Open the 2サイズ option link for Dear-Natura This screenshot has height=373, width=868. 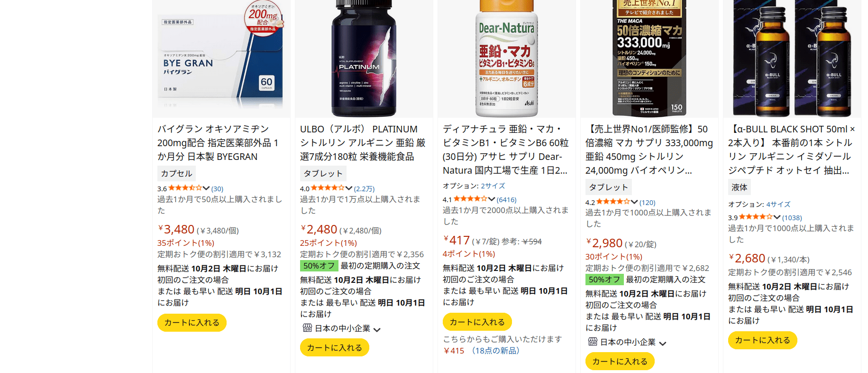coord(493,186)
